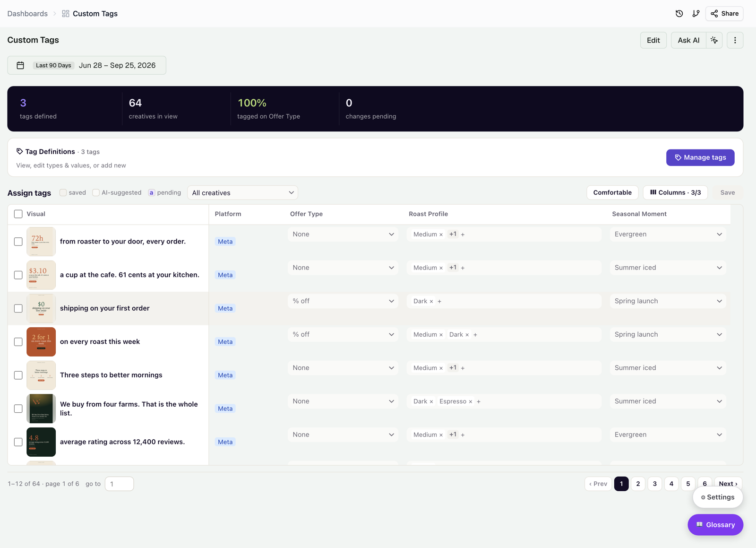Remove Medium tag from 'from roaster to your door' row
The image size is (756, 548).
coord(441,235)
